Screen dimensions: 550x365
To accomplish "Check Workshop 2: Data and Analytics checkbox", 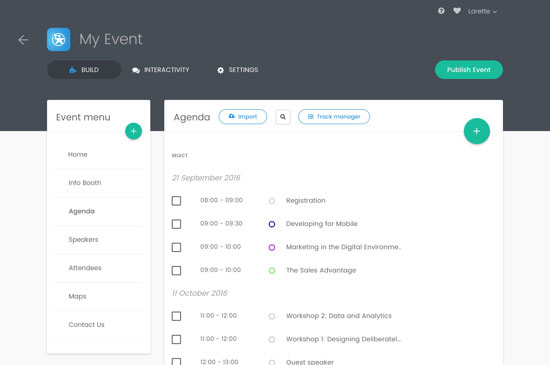I will tap(176, 316).
